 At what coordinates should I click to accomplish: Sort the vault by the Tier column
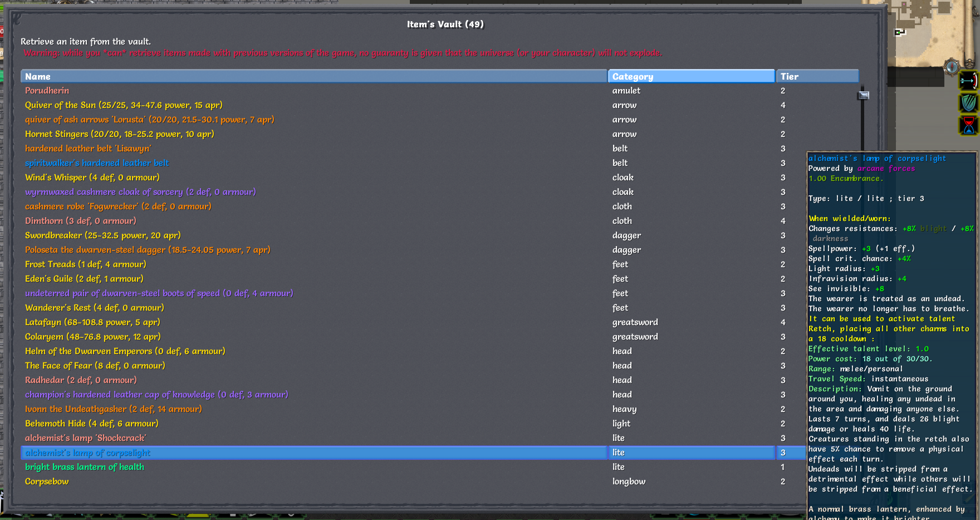[817, 76]
